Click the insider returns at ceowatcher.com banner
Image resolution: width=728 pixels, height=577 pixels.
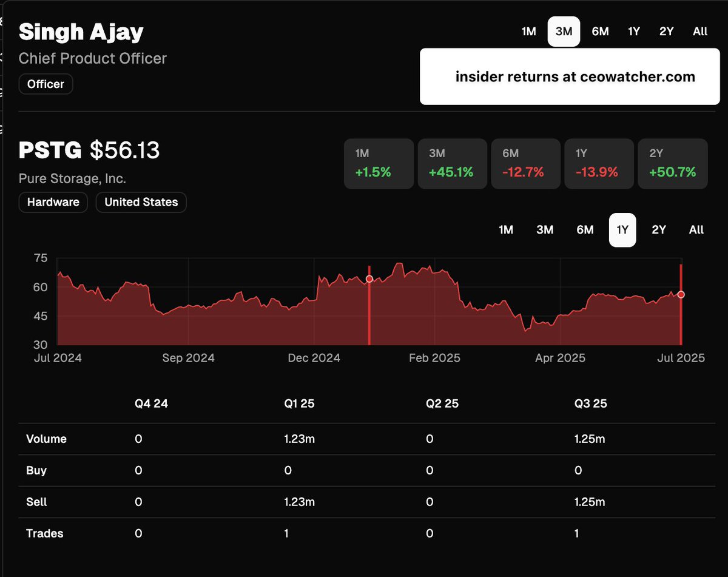[x=570, y=76]
